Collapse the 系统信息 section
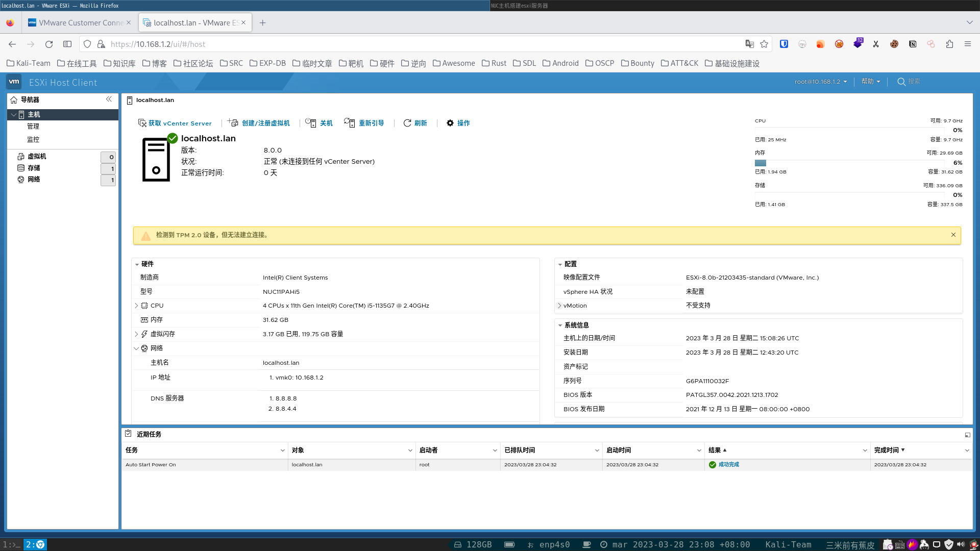Viewport: 980px width, 551px height. (x=560, y=325)
